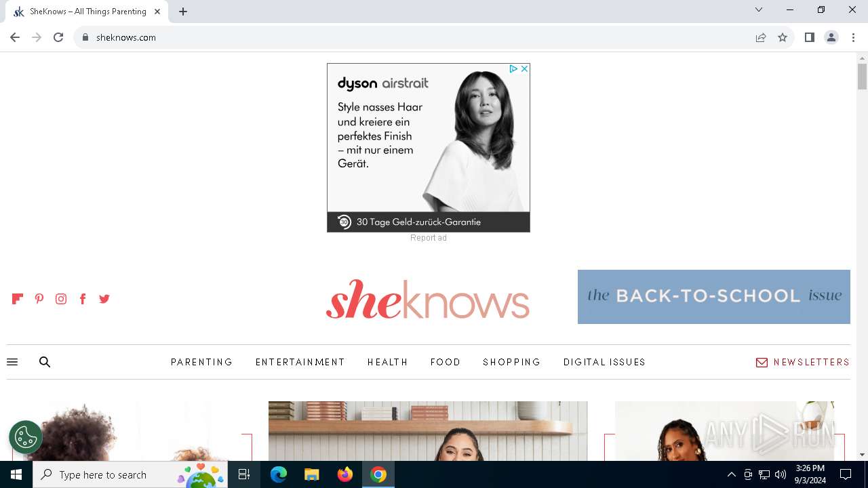Viewport: 868px width, 488px height.
Task: Open SheKnows Flipboard page
Action: (x=18, y=299)
